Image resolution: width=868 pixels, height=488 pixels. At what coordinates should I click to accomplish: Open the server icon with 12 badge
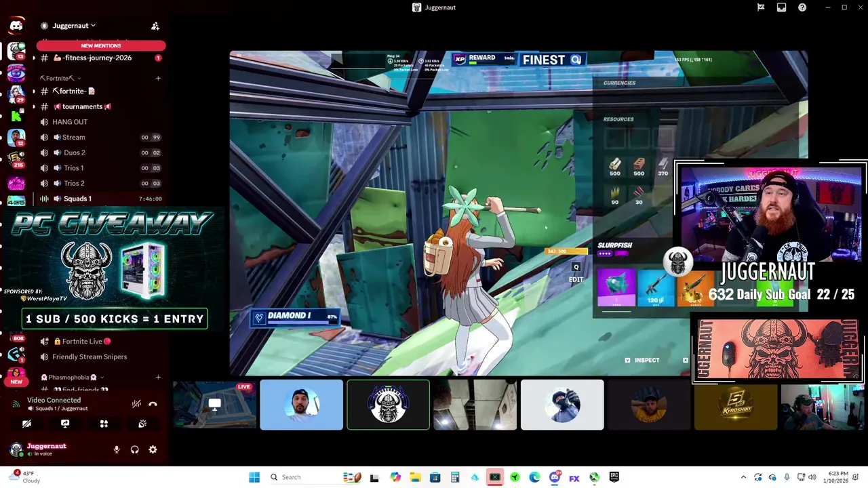coord(16,138)
